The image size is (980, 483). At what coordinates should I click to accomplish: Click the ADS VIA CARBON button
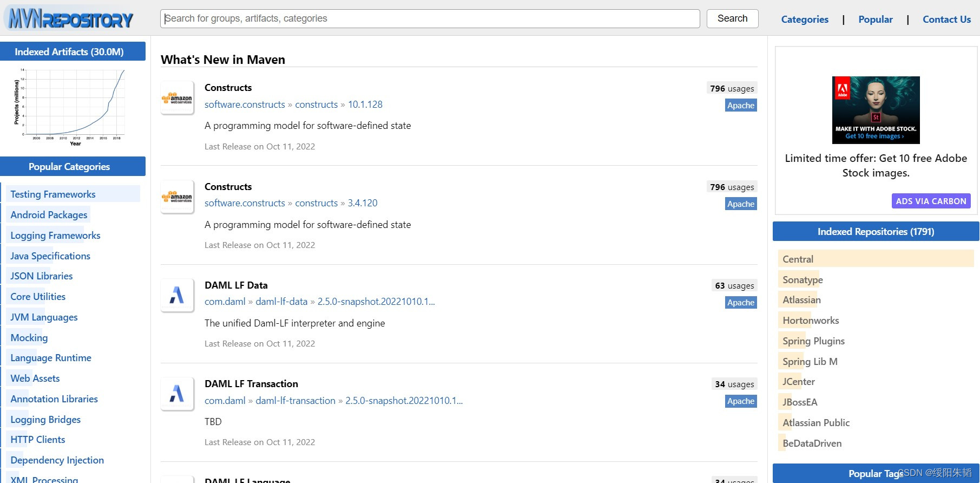click(931, 201)
